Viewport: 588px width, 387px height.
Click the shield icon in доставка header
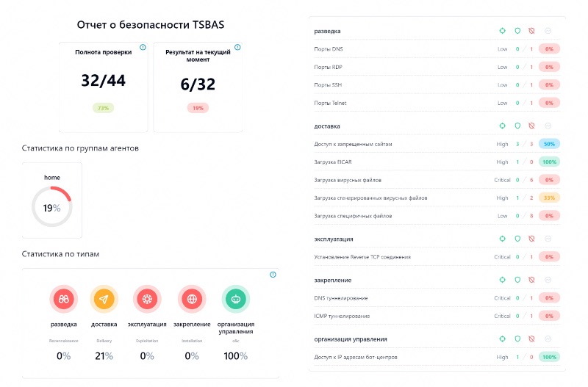pyautogui.click(x=517, y=126)
